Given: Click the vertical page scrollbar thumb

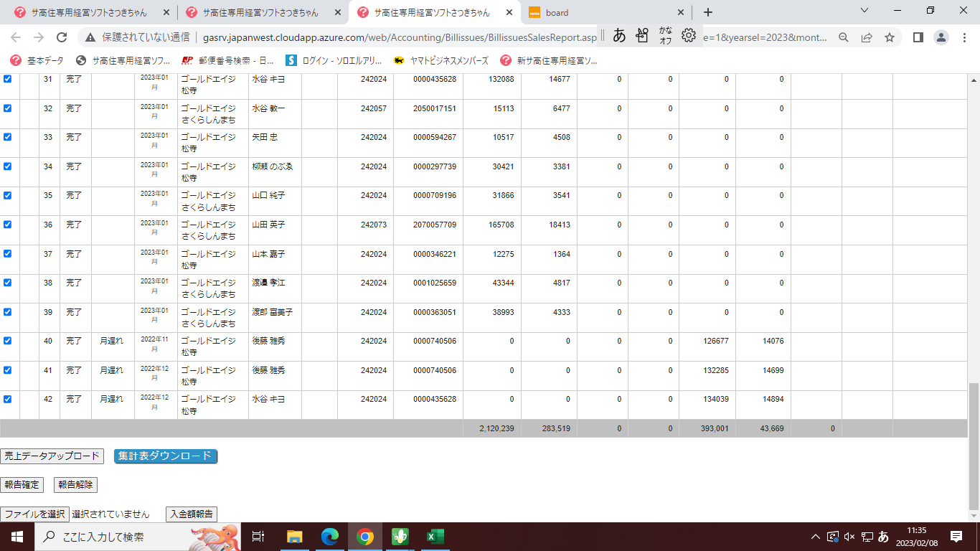Looking at the screenshot, I should click(974, 445).
